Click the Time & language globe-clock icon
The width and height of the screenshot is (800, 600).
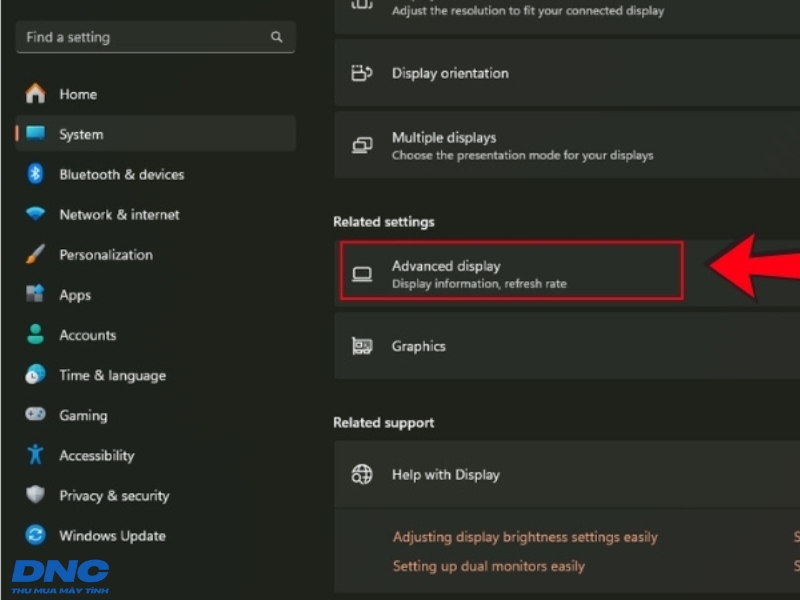coord(36,374)
